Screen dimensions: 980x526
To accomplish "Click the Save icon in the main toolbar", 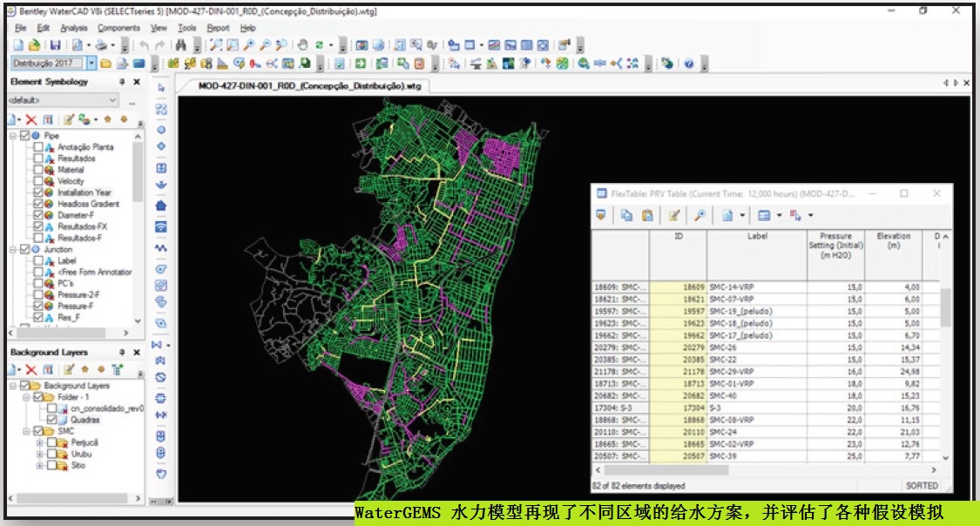I will click(55, 45).
